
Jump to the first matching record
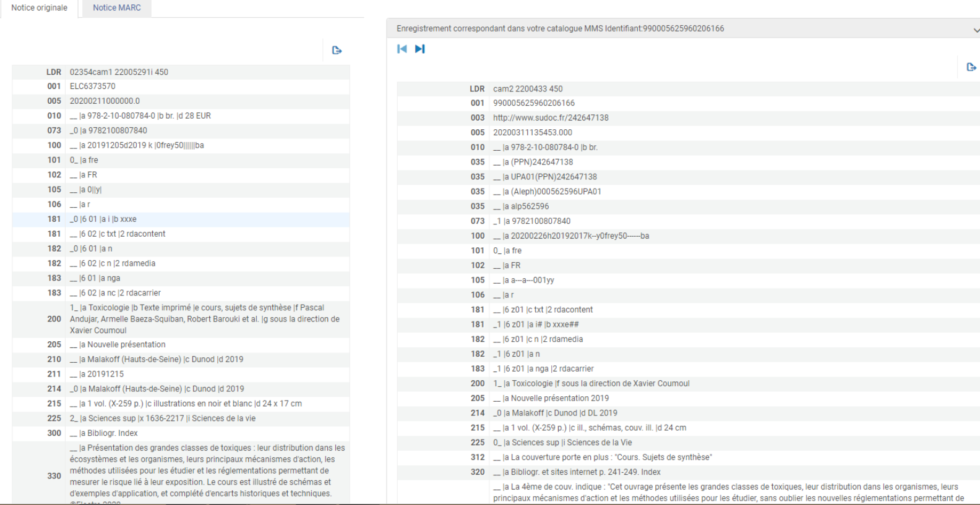tap(402, 49)
